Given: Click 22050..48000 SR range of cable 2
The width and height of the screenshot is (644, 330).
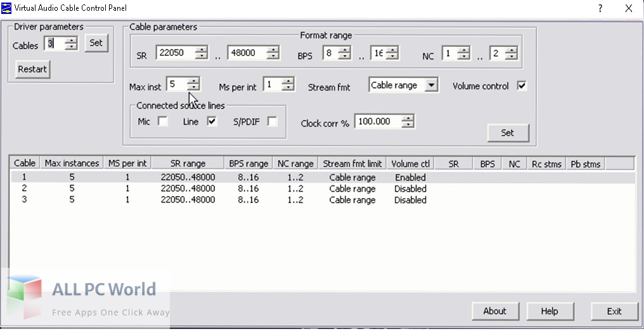Looking at the screenshot, I should 188,188.
